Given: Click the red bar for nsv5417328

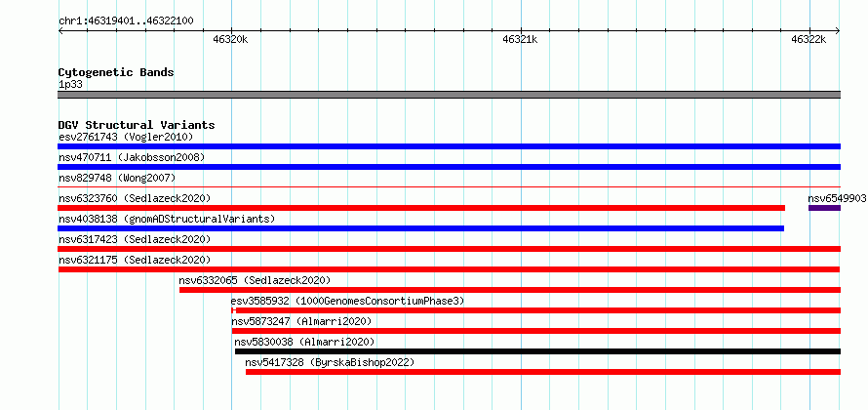Looking at the screenshot, I should 543,372.
